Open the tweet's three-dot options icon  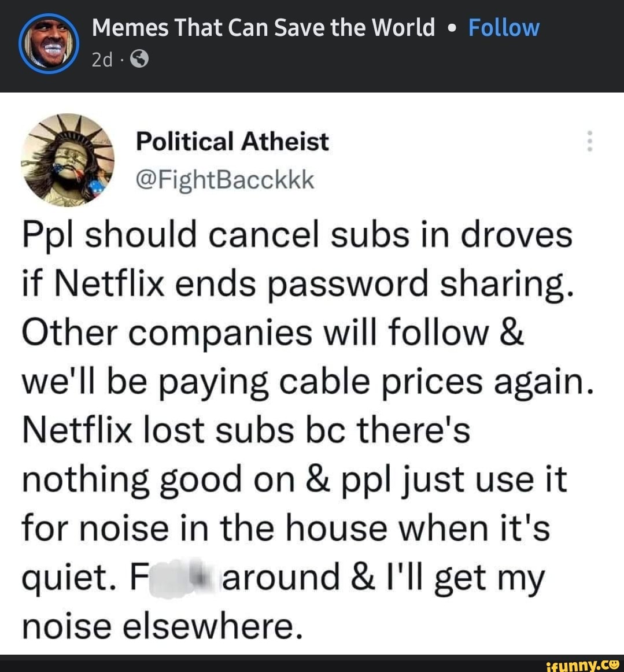point(590,141)
